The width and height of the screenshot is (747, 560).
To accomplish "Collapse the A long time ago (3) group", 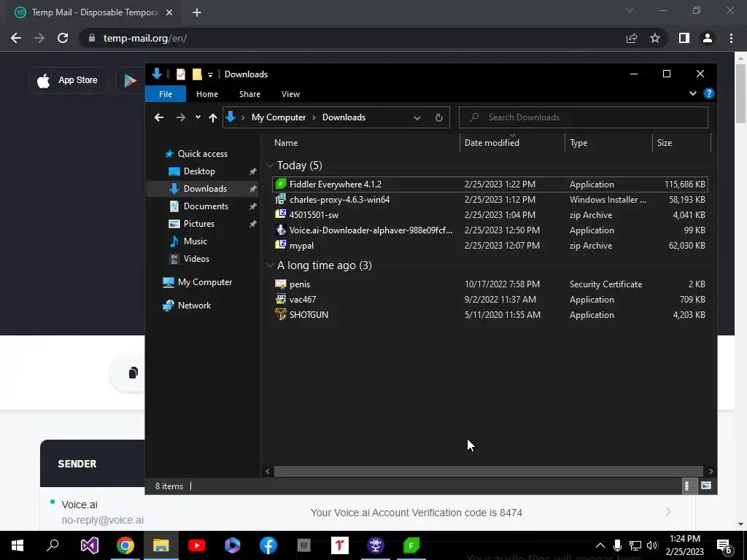I will click(270, 265).
